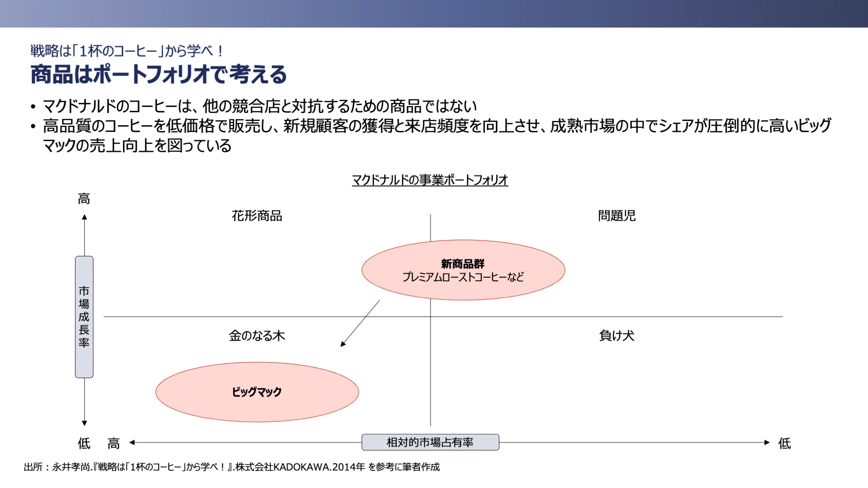This screenshot has width=868, height=488.
Task: Select the 金のなる木 quadrant label
Action: click(257, 336)
